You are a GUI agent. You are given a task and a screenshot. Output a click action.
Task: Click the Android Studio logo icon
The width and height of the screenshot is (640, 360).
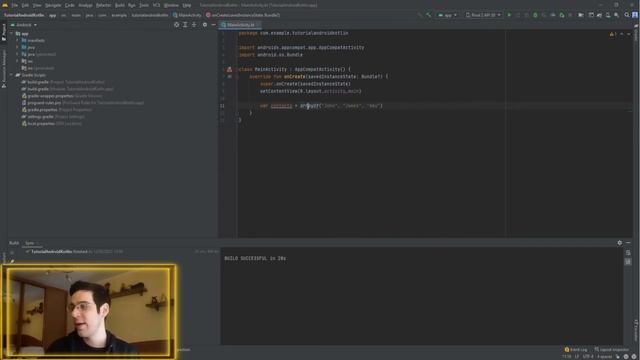click(5, 5)
